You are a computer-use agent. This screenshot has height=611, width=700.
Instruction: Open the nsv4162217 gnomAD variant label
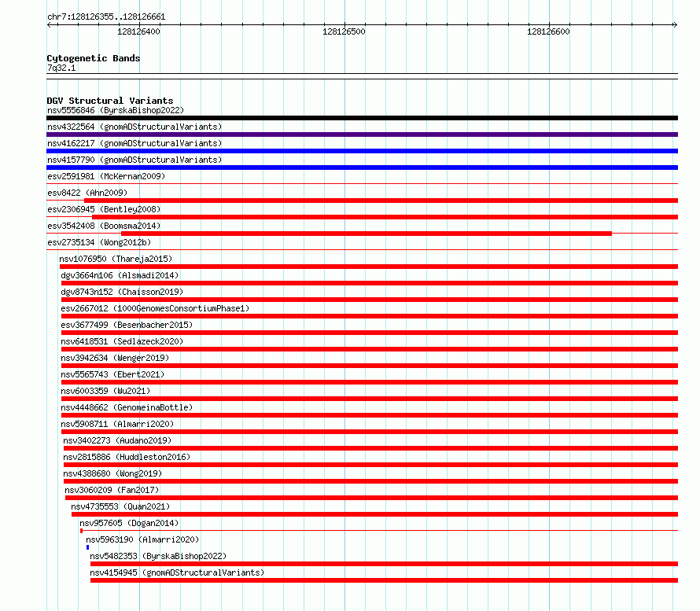[134, 143]
